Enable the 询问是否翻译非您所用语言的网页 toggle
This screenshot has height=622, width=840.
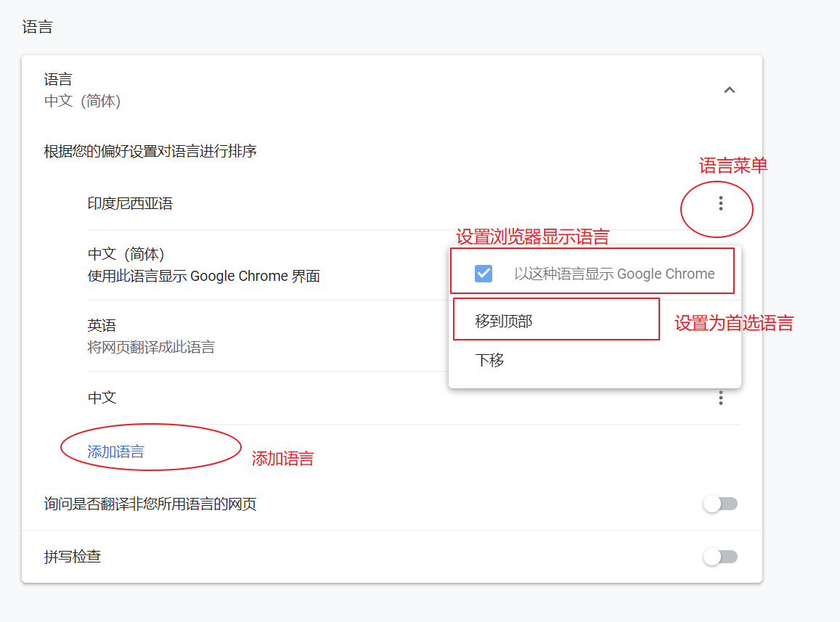click(720, 503)
